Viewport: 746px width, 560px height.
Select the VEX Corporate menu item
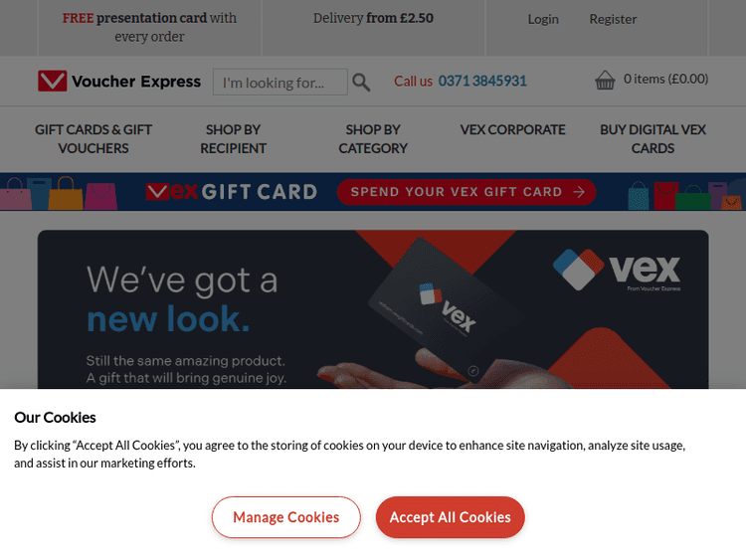click(512, 130)
